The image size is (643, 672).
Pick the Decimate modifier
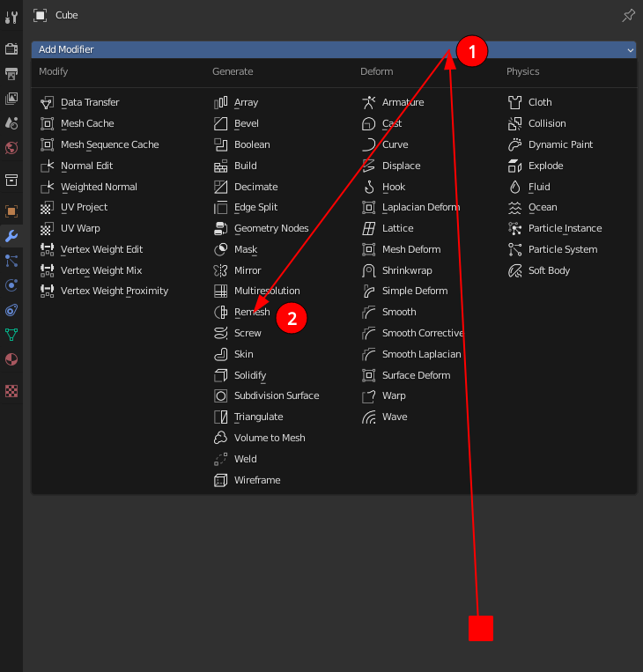click(x=246, y=187)
